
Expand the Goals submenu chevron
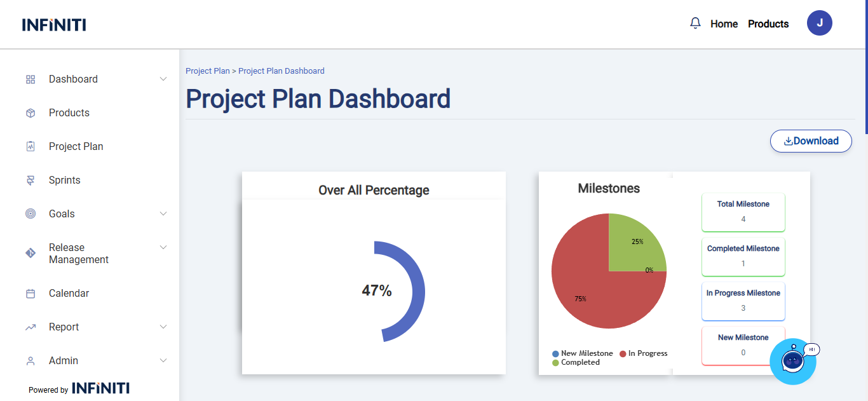[x=163, y=214]
